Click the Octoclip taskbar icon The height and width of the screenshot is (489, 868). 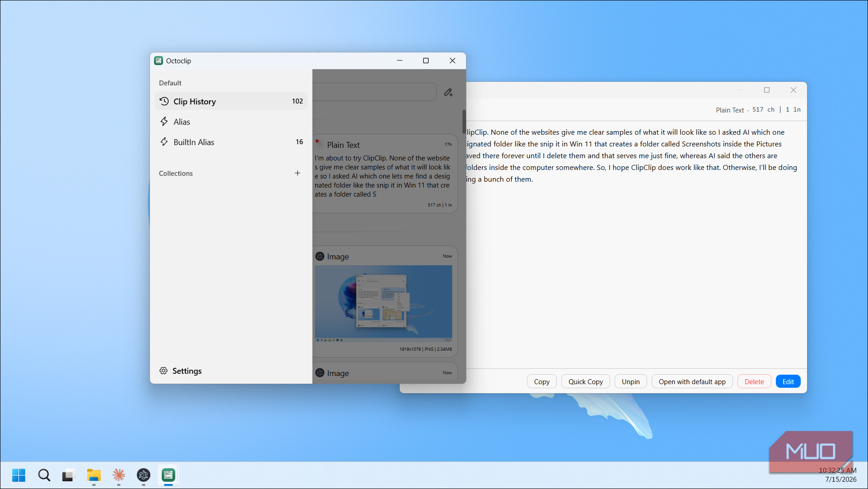168,475
